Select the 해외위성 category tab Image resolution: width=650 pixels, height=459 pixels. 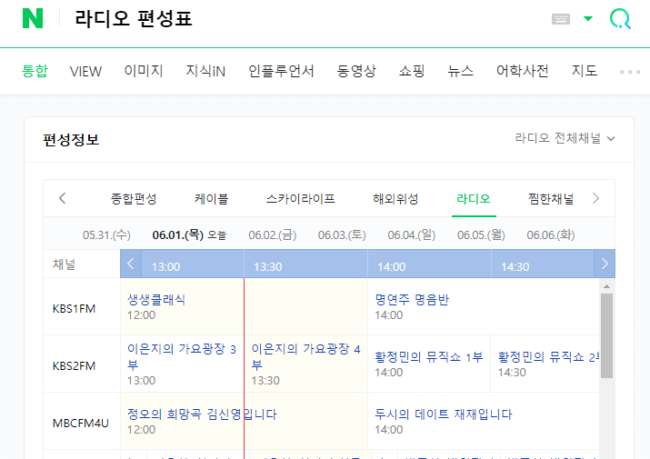[395, 199]
